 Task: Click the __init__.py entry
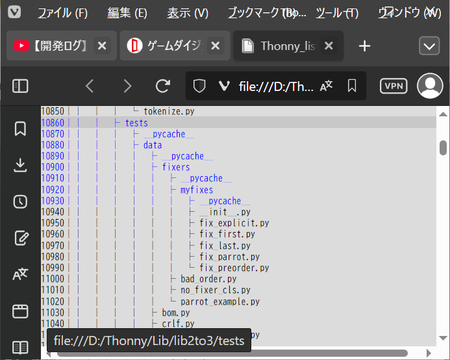click(x=225, y=212)
